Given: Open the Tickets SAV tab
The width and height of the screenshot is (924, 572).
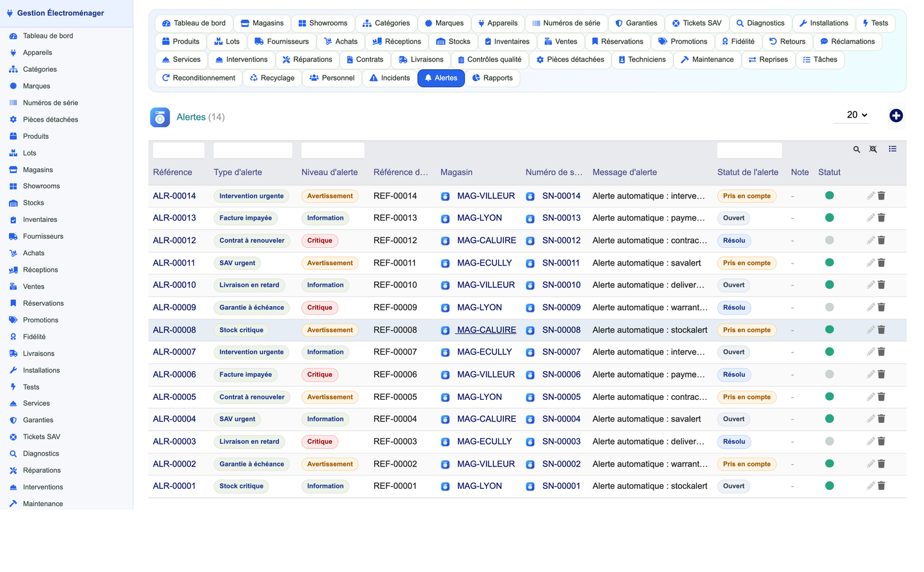Looking at the screenshot, I should coord(696,23).
